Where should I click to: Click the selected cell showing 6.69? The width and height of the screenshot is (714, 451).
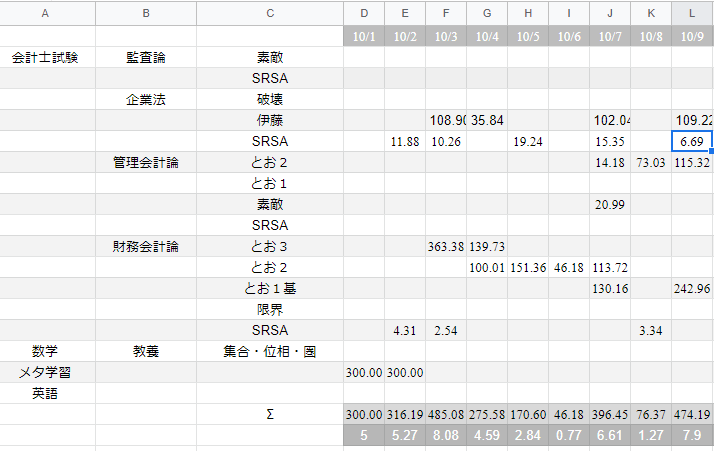point(692,141)
